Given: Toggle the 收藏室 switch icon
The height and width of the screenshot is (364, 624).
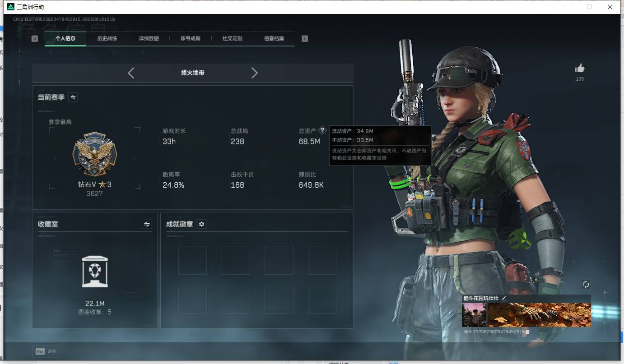Looking at the screenshot, I should tap(147, 224).
